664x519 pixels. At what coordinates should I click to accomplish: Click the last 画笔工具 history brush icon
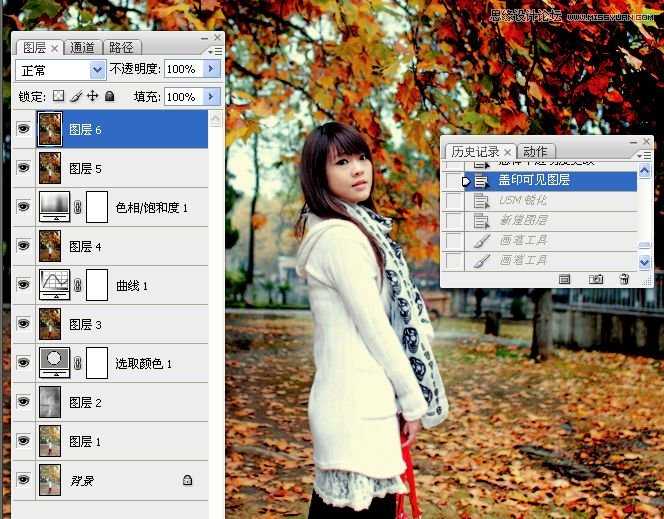pyautogui.click(x=481, y=260)
